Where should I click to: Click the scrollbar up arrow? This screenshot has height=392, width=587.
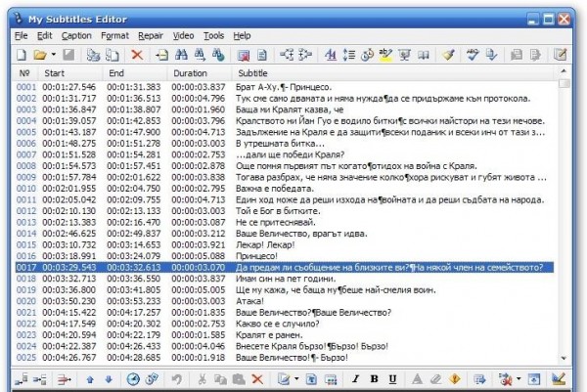(x=564, y=70)
